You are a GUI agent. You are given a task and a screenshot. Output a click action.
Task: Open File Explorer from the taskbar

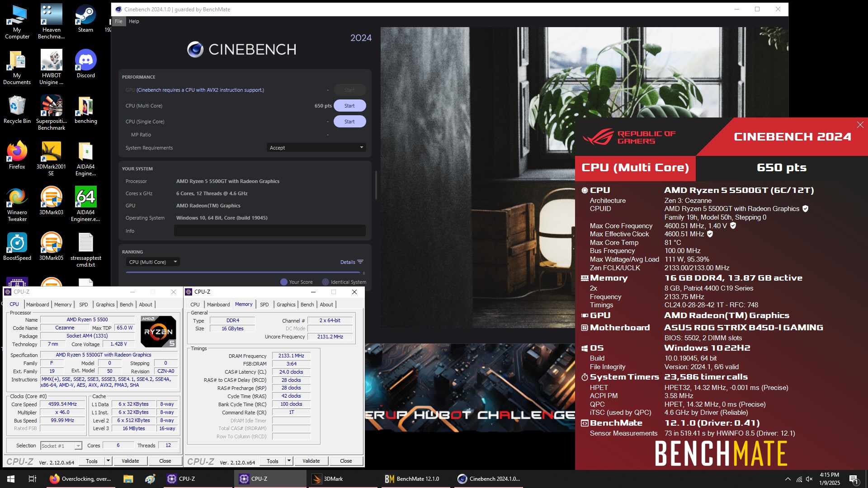[x=128, y=479]
